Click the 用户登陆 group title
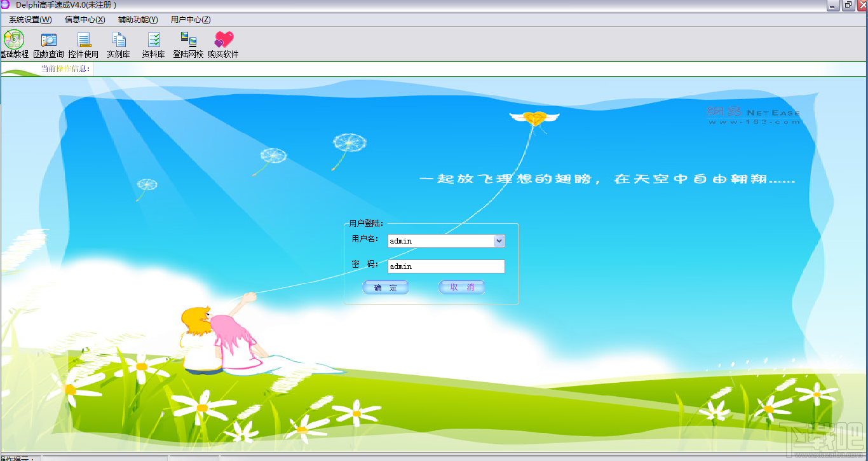Image resolution: width=868 pixels, height=461 pixels. (x=366, y=223)
